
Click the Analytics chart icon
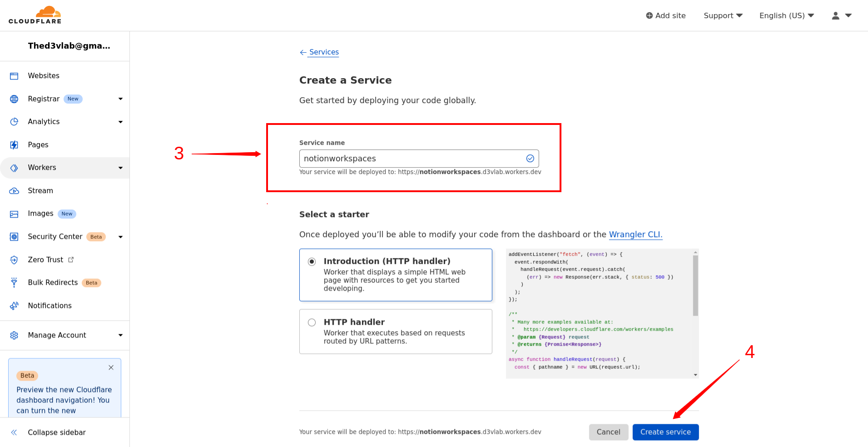pos(14,122)
